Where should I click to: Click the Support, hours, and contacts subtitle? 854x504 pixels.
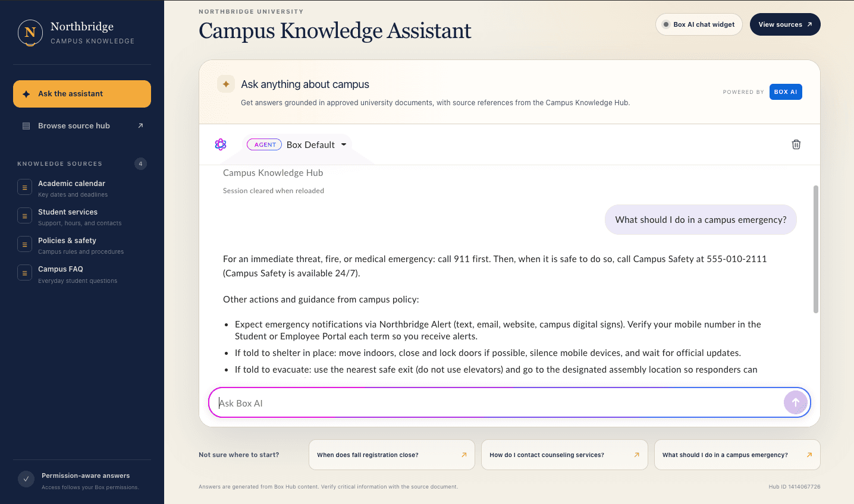pos(80,223)
